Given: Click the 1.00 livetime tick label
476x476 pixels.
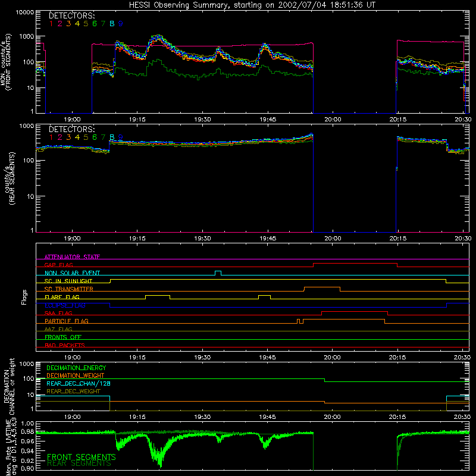Looking at the screenshot, I should pos(27,424).
